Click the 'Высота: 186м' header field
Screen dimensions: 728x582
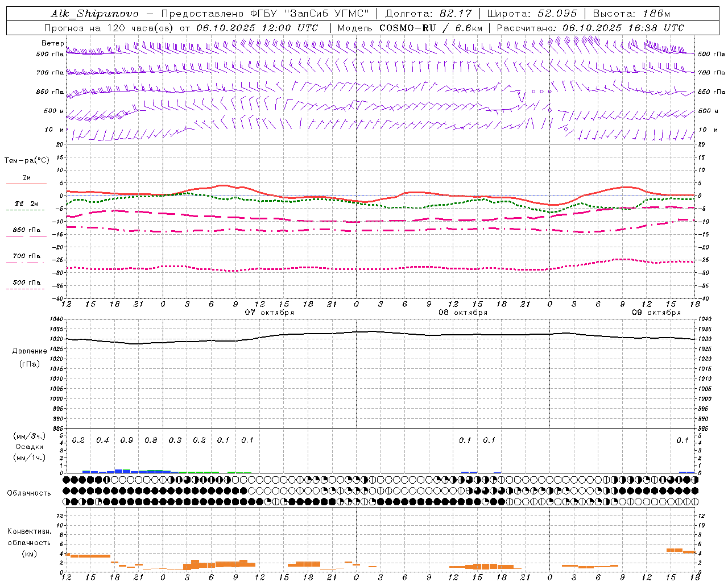pos(631,14)
